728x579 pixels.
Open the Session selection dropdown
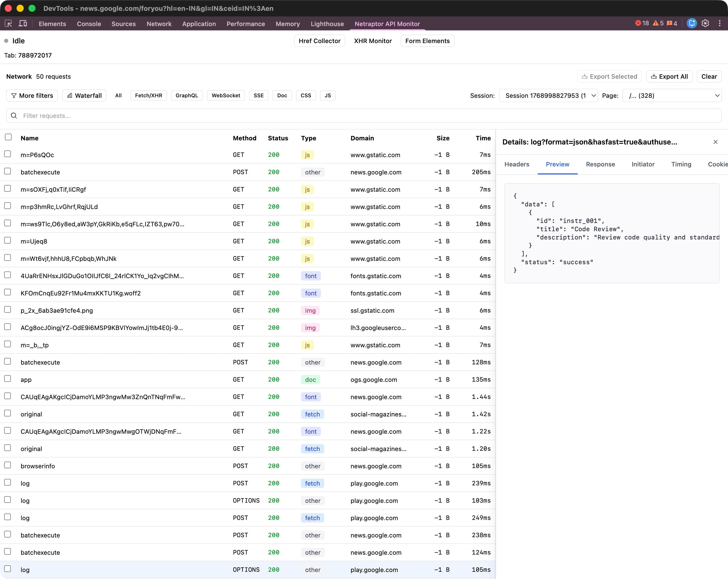[x=548, y=95]
